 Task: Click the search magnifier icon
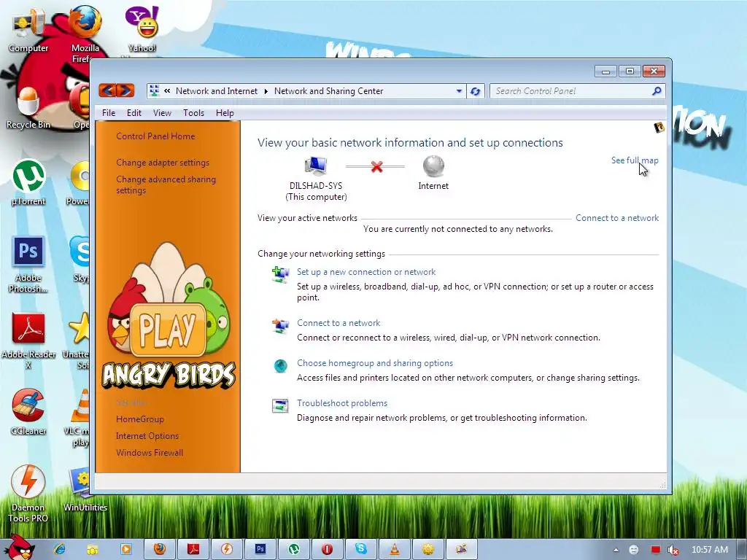coord(657,90)
